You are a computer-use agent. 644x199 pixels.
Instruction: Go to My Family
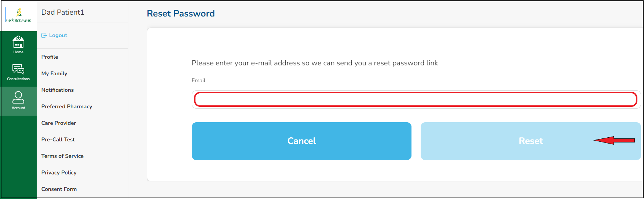54,73
